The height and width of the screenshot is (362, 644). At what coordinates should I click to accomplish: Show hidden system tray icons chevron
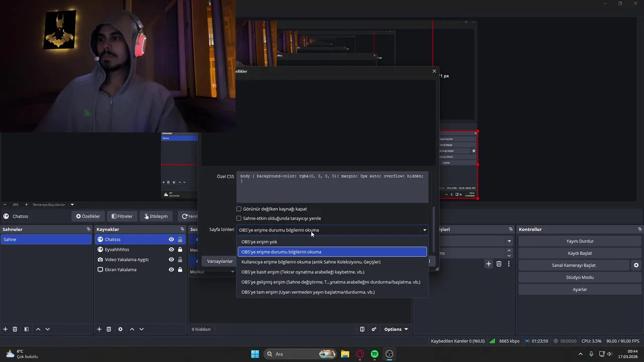[581, 354]
